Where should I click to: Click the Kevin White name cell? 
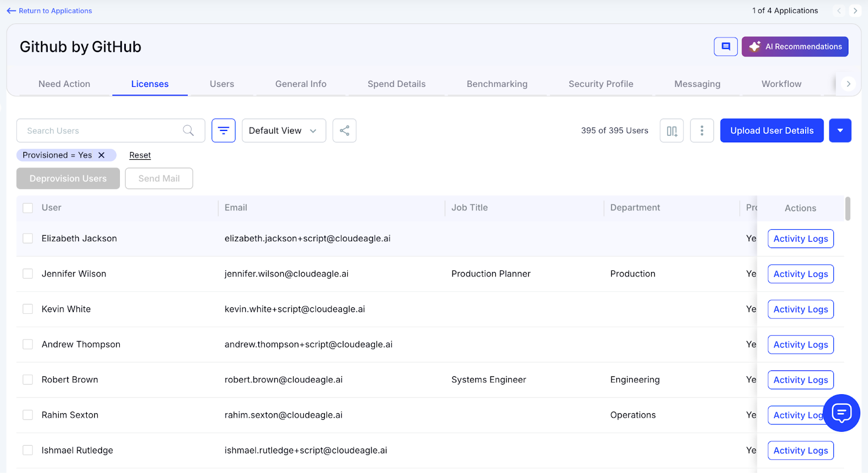tap(66, 309)
